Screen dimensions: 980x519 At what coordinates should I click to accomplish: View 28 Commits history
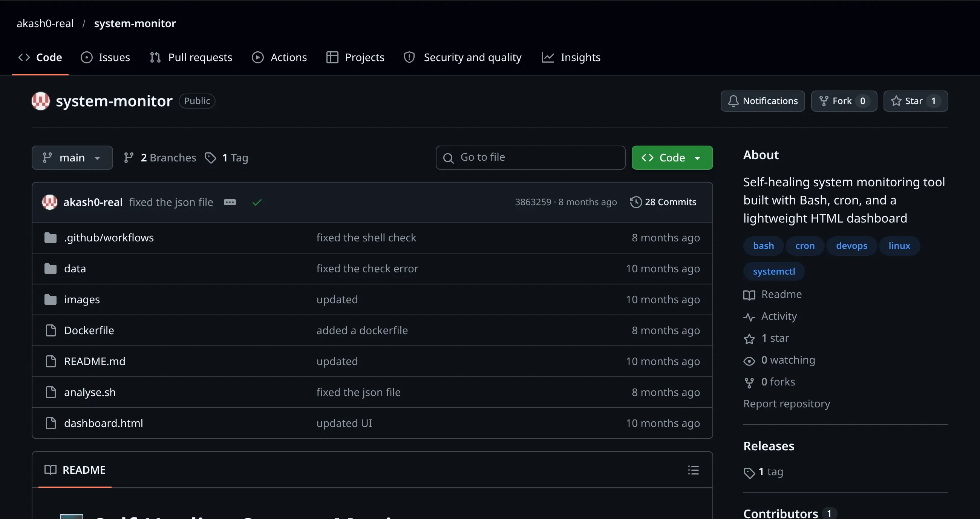[663, 202]
